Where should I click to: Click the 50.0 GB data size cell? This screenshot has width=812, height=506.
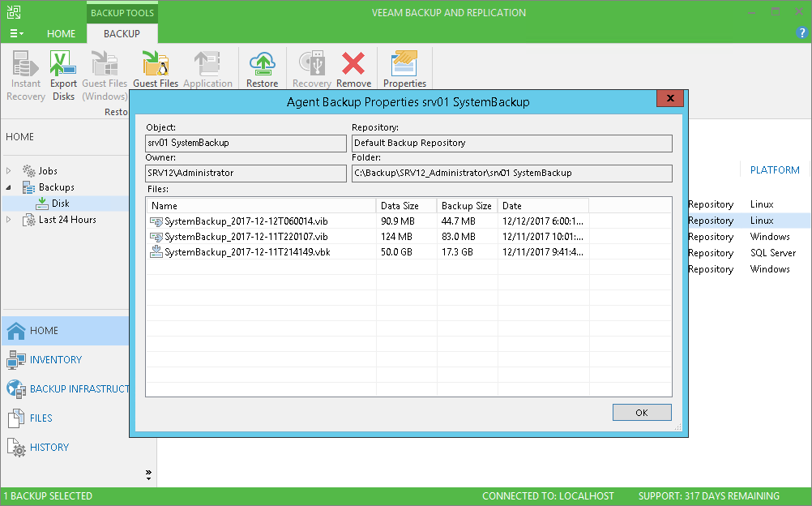point(396,252)
